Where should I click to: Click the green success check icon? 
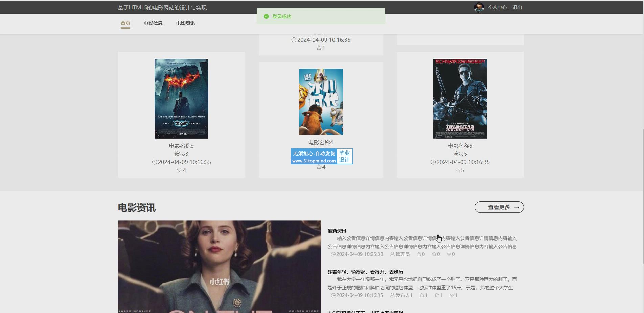click(x=266, y=16)
